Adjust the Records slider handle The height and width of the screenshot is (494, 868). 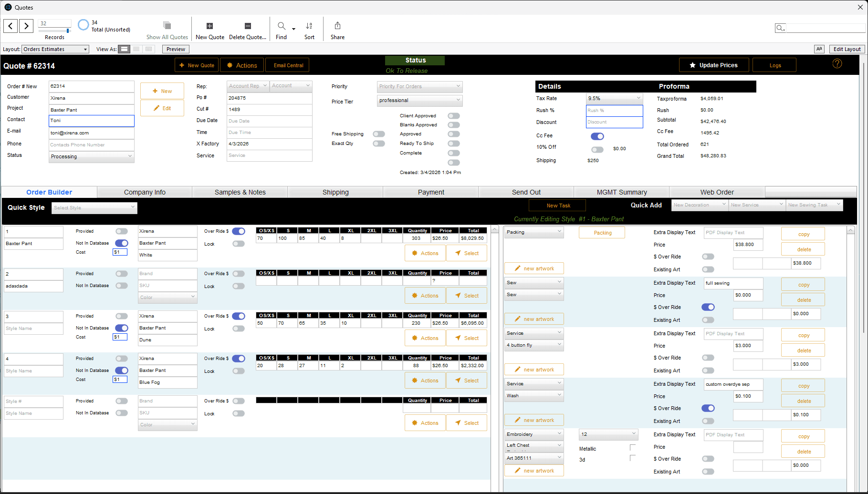point(68,31)
